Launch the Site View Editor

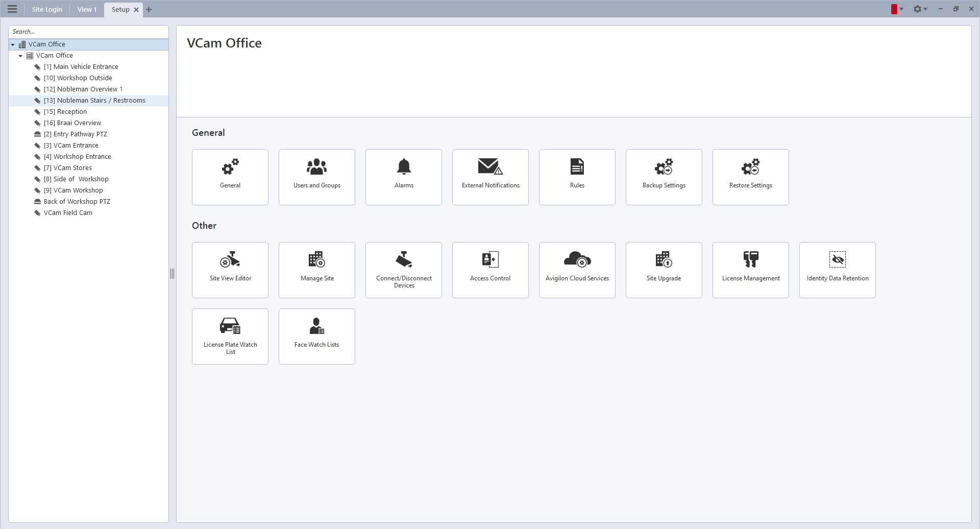point(230,270)
